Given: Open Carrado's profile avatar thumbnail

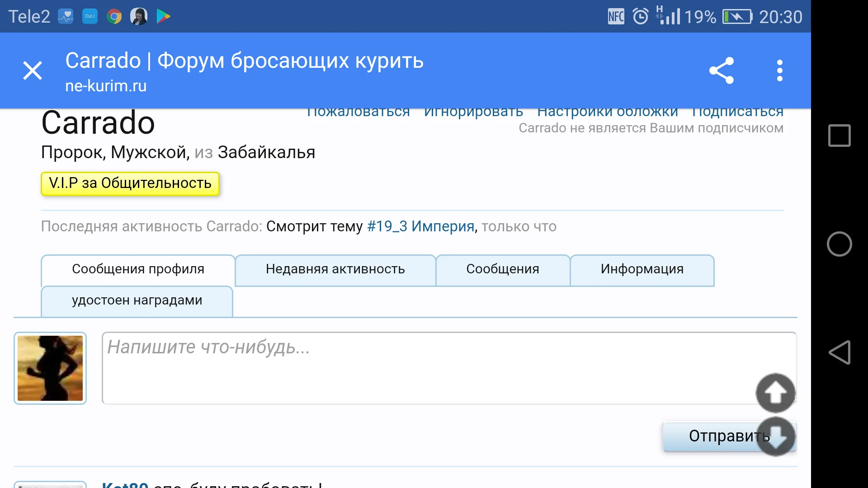Looking at the screenshot, I should (x=50, y=368).
